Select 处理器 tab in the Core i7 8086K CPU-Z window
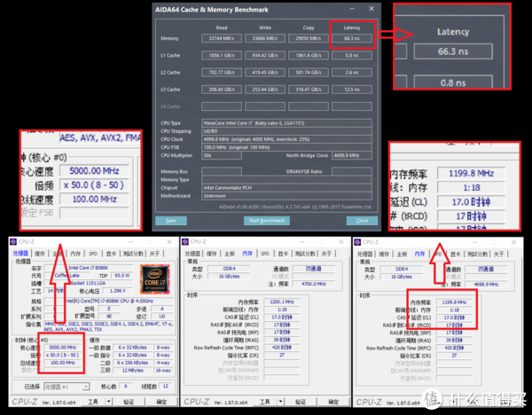Viewport: 532px width, 415px height. tap(20, 254)
